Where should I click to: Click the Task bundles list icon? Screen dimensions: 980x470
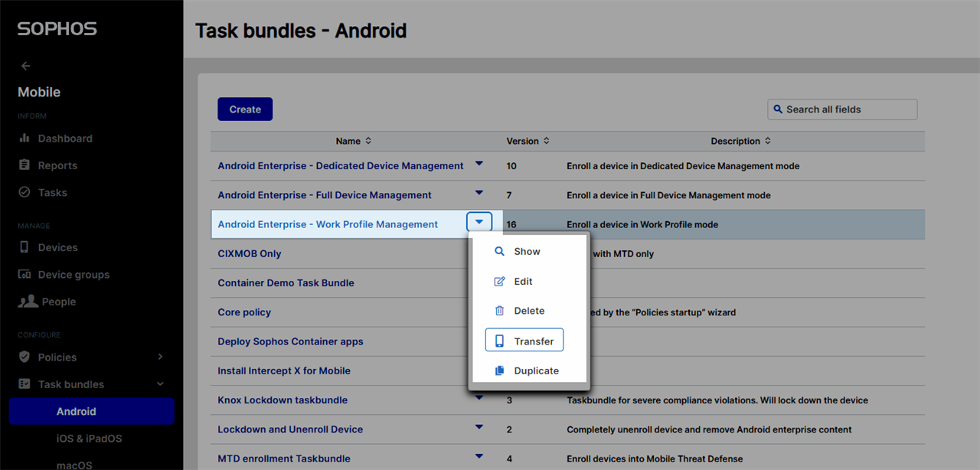point(24,384)
